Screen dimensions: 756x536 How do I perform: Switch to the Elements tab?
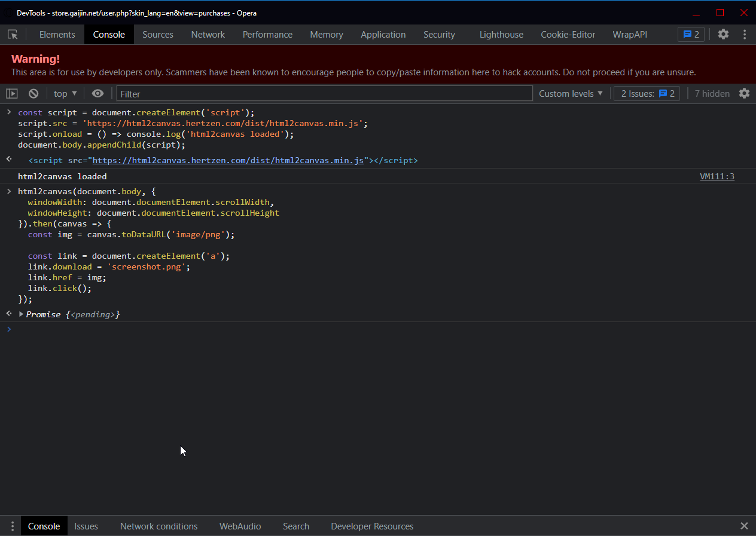pos(57,35)
